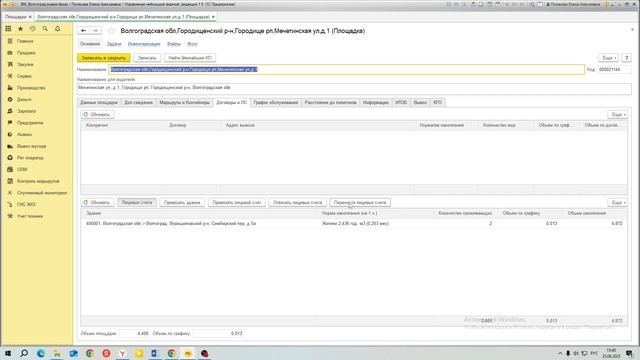Expand the top-right Еще menu of the form
Image resolution: width=640 pixels, height=360 pixels.
(608, 58)
